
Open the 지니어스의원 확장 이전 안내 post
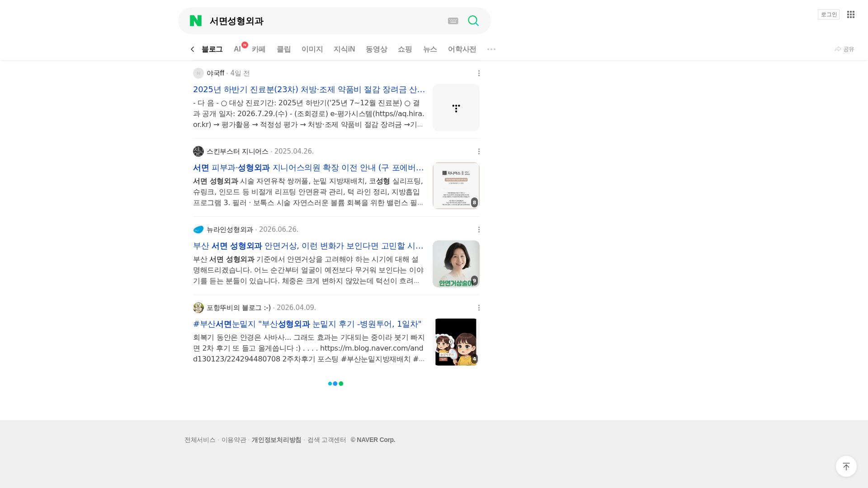[x=309, y=168]
